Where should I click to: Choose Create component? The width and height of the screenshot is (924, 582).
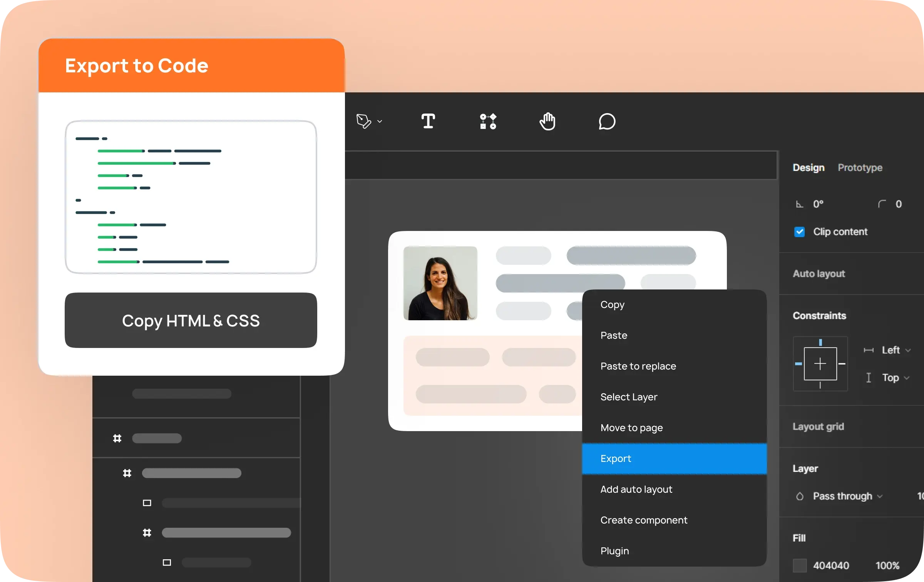coord(674,520)
